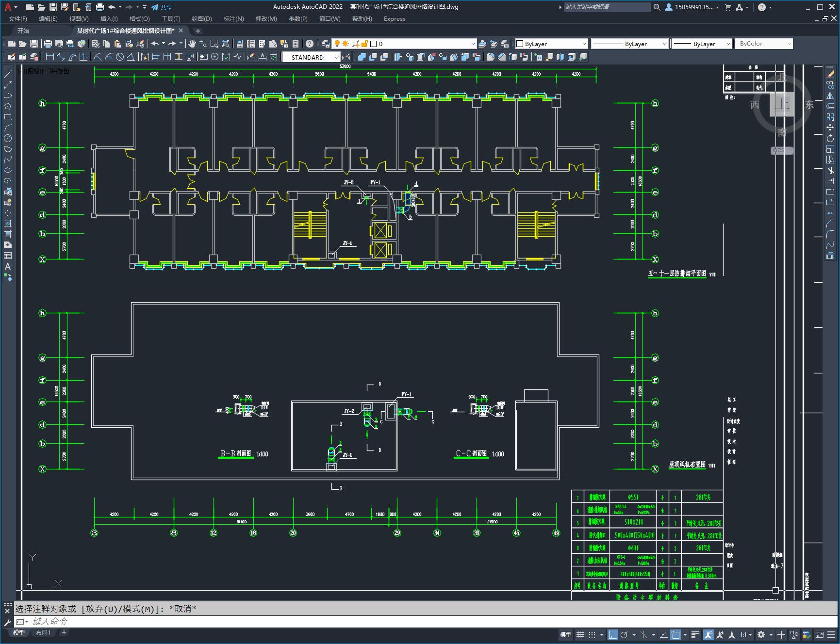840x644 pixels.
Task: Open the QuickCalc calculator
Action: (x=296, y=44)
